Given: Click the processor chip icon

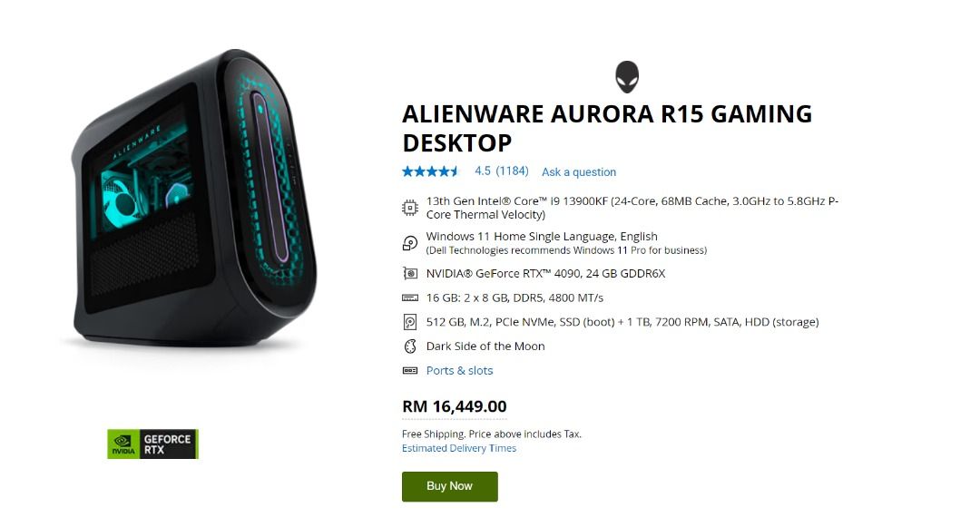Looking at the screenshot, I should [410, 208].
